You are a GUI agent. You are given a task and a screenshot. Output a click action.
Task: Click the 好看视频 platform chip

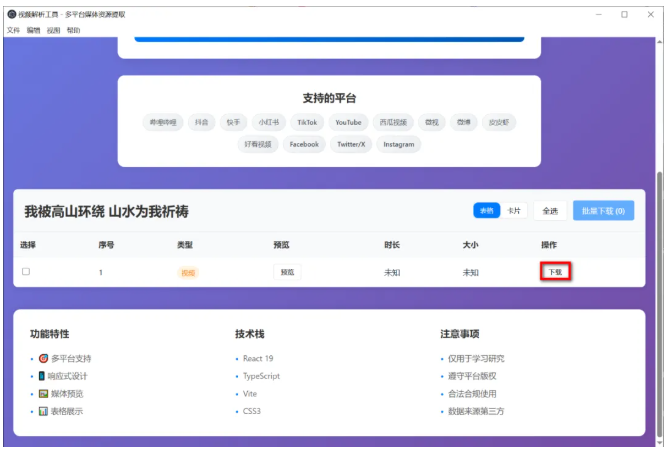point(258,144)
